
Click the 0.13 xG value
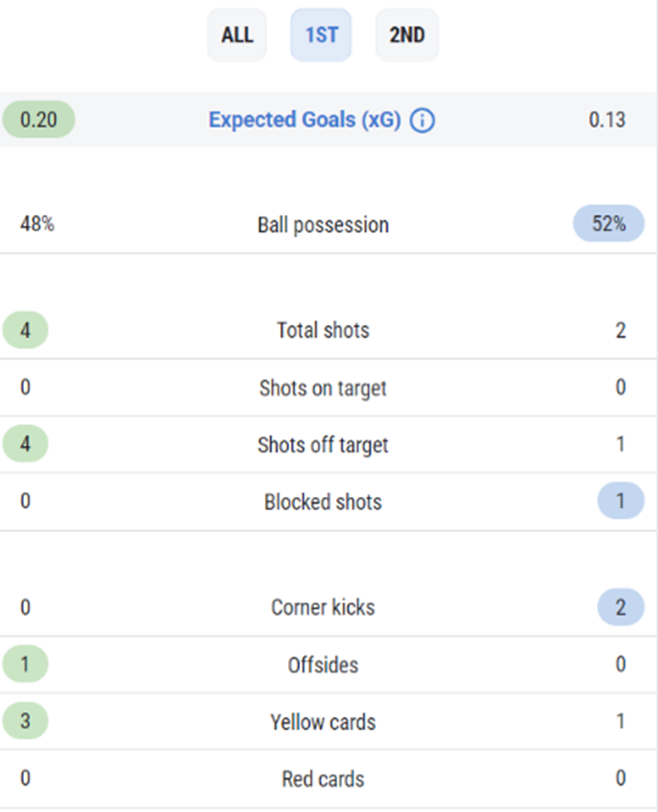607,121
